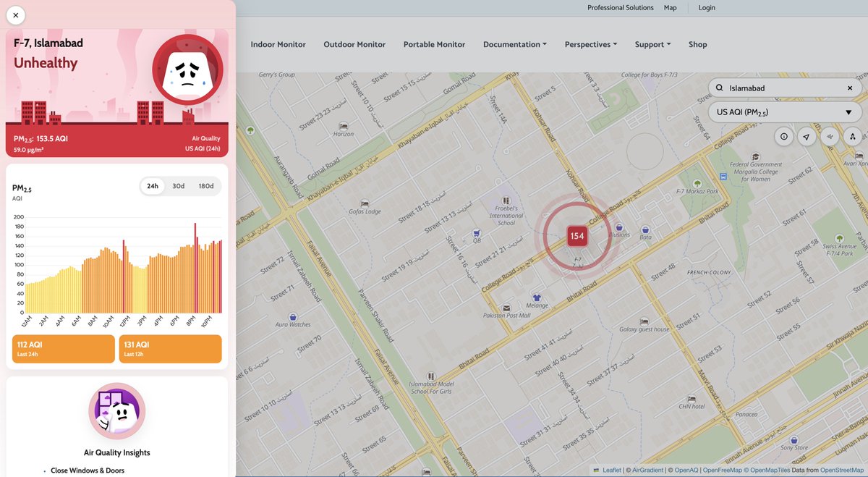Open the Professional Solutions link
This screenshot has height=477, width=868.
coord(621,8)
